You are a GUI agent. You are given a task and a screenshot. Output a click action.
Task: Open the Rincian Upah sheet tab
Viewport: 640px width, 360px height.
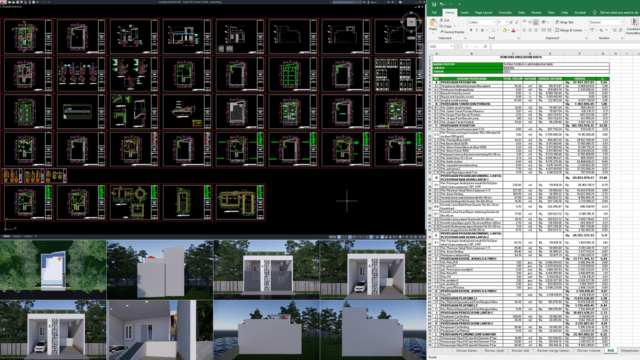coord(494,351)
